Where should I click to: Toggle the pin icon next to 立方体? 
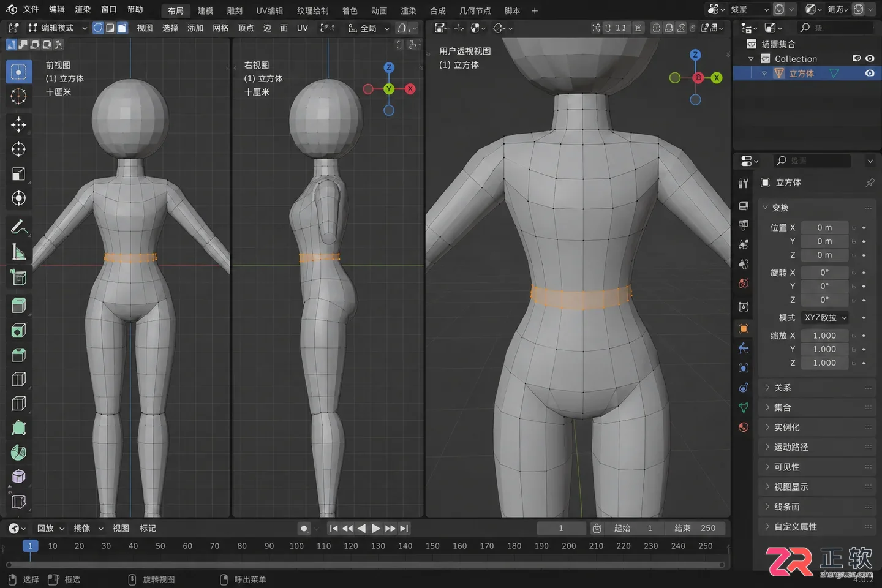point(870,183)
